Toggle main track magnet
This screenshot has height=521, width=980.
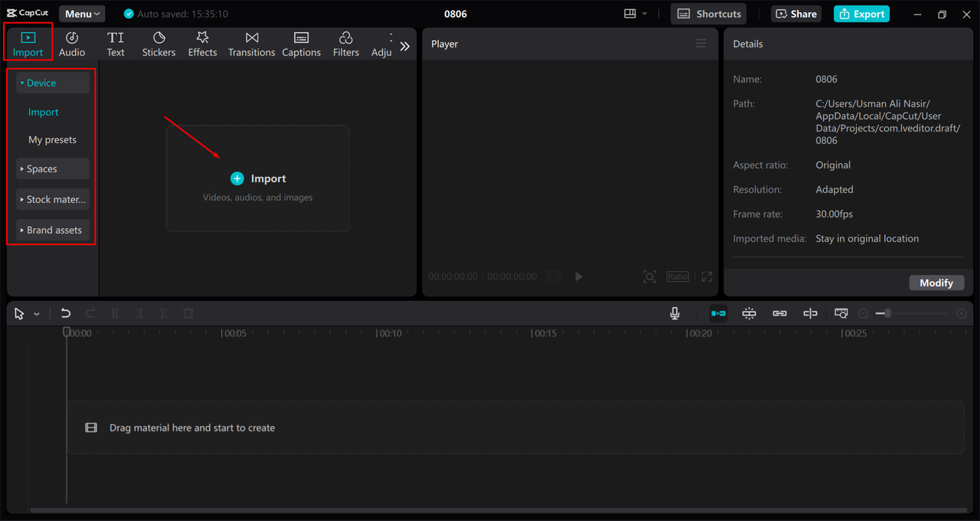pos(718,313)
